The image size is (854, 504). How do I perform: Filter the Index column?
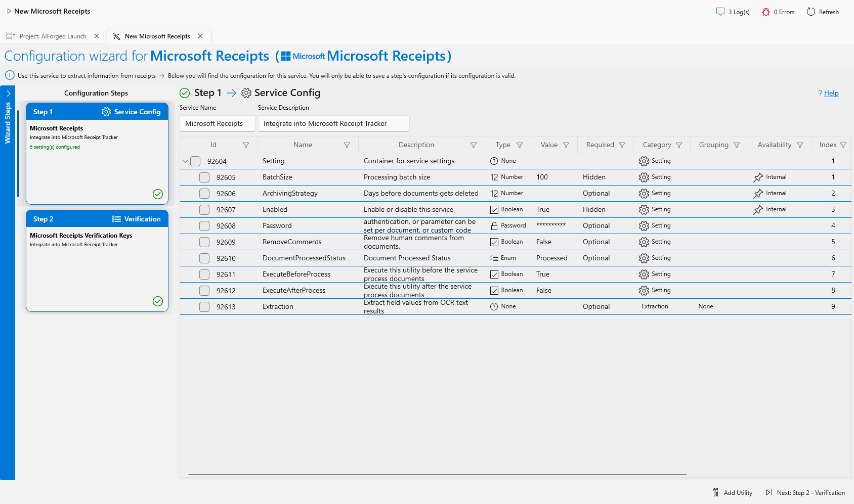[x=843, y=145]
